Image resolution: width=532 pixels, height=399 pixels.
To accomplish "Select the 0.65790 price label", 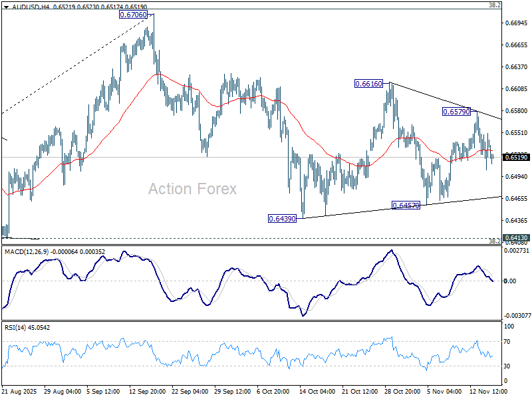I will click(x=457, y=112).
